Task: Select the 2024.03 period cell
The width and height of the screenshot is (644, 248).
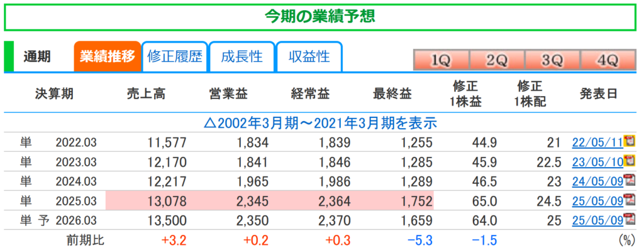Action: [x=76, y=182]
